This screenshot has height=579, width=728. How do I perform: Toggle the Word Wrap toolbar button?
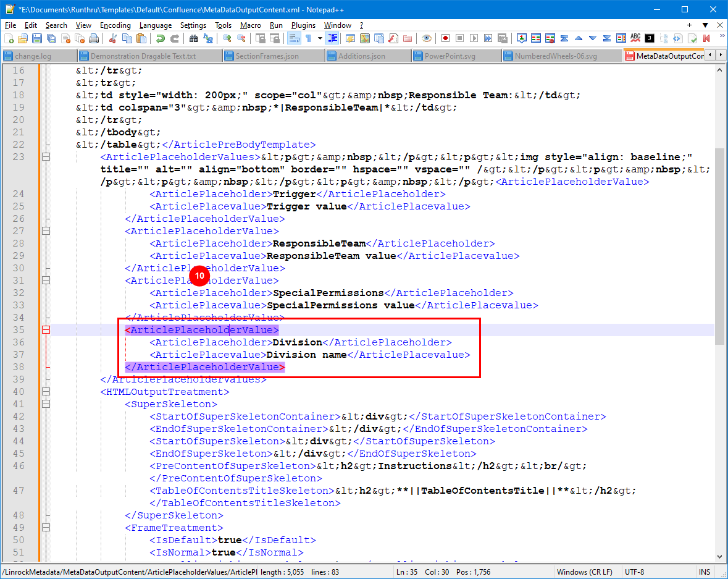294,38
